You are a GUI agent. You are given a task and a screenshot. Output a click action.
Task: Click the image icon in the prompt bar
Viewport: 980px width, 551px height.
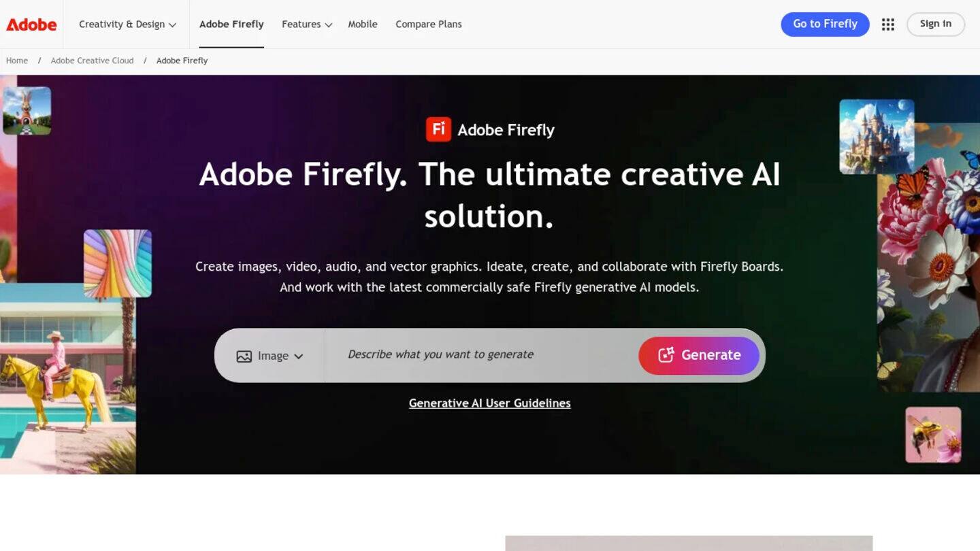(x=244, y=355)
